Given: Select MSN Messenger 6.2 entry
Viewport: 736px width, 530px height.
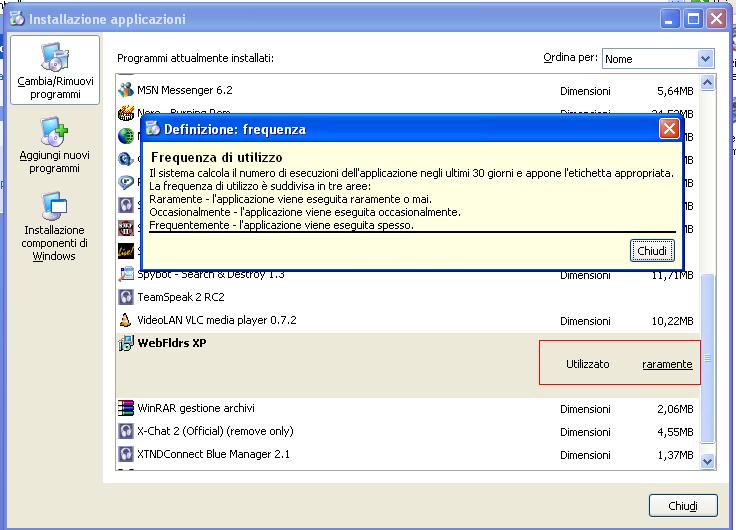Looking at the screenshot, I should pos(407,90).
